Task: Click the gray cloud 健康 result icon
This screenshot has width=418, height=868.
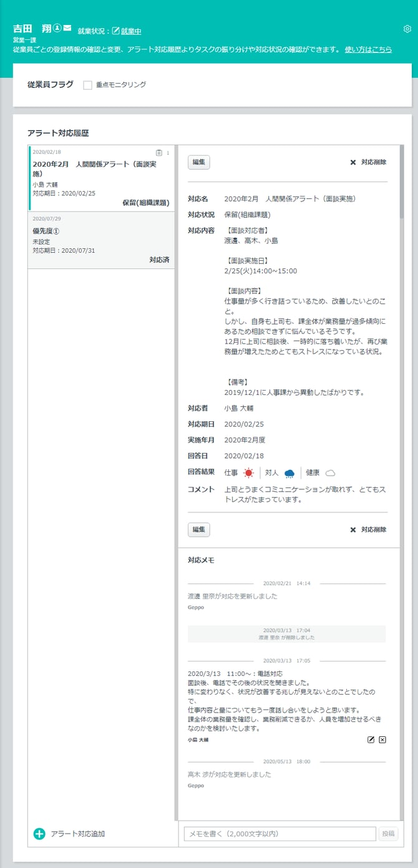Action: [x=331, y=473]
